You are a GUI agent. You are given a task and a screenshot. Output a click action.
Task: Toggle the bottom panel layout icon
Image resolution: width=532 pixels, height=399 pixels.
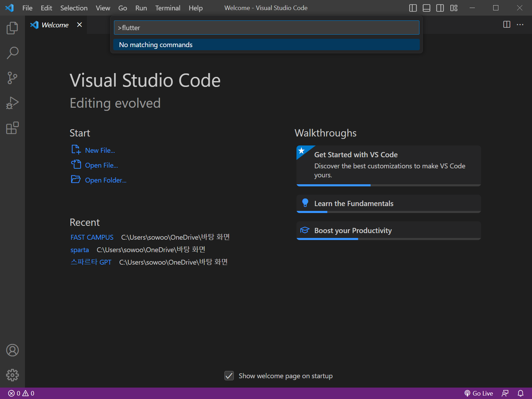point(426,8)
